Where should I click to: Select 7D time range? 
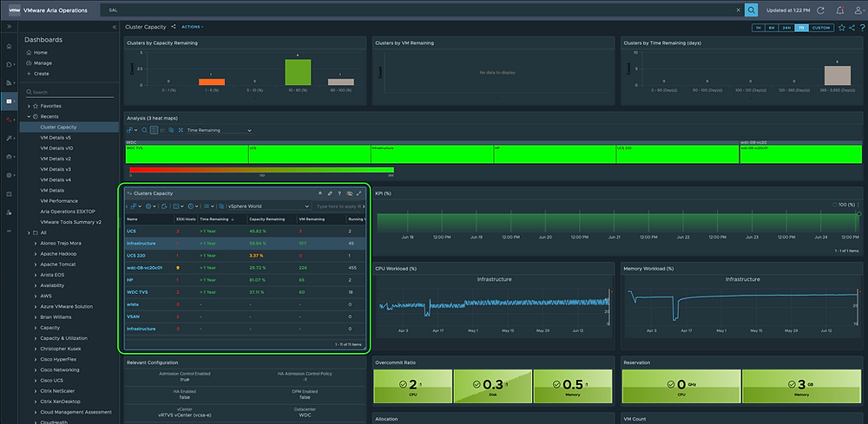point(801,28)
